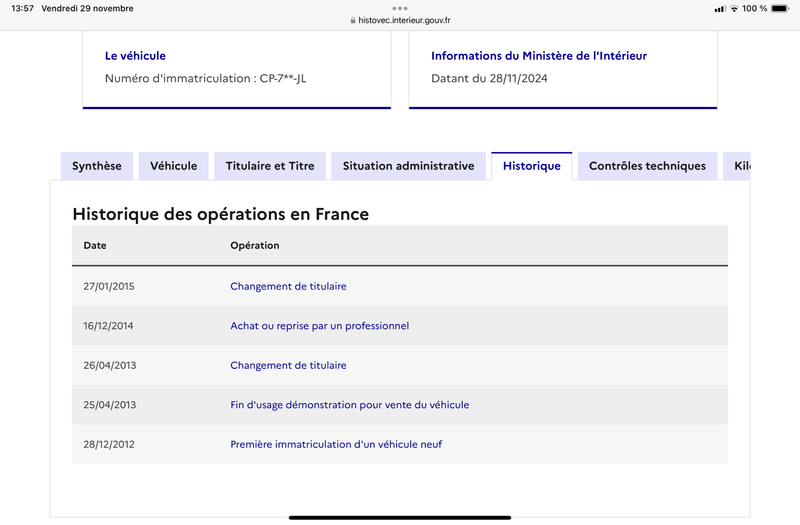This screenshot has height=525, width=800.
Task: Tap the histovec.interieur.gouv.fr address bar
Action: (400, 20)
